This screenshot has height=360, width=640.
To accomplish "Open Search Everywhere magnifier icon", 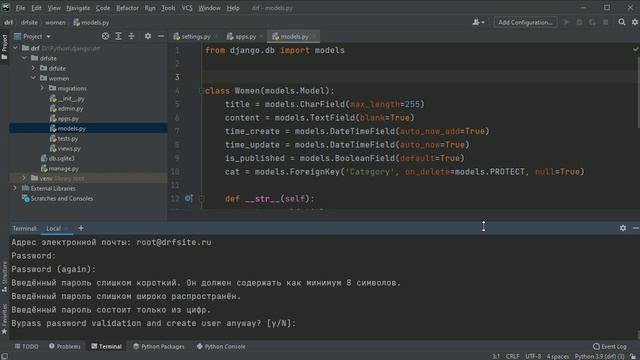I will click(622, 22).
